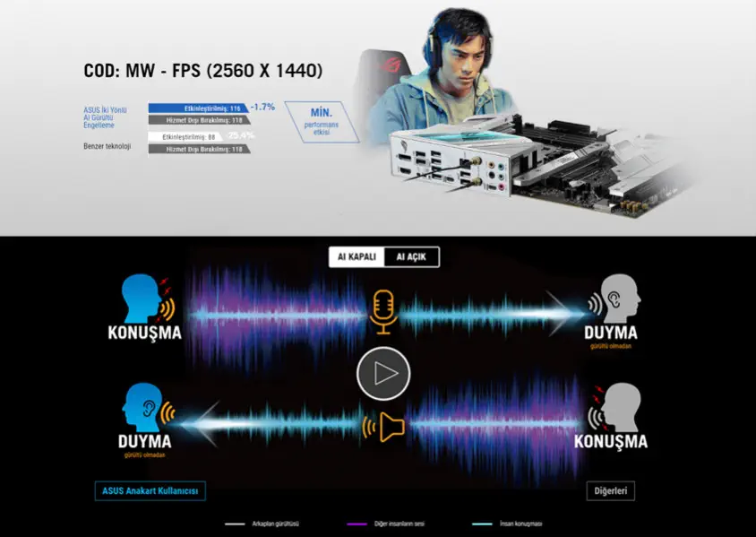
Task: Click the Benzer teknoloji label
Action: (x=107, y=145)
